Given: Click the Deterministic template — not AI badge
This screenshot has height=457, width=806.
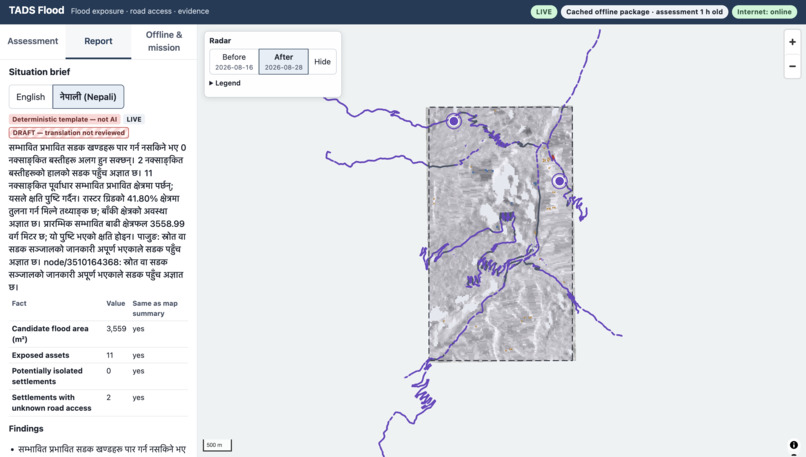Looking at the screenshot, I should (x=65, y=119).
